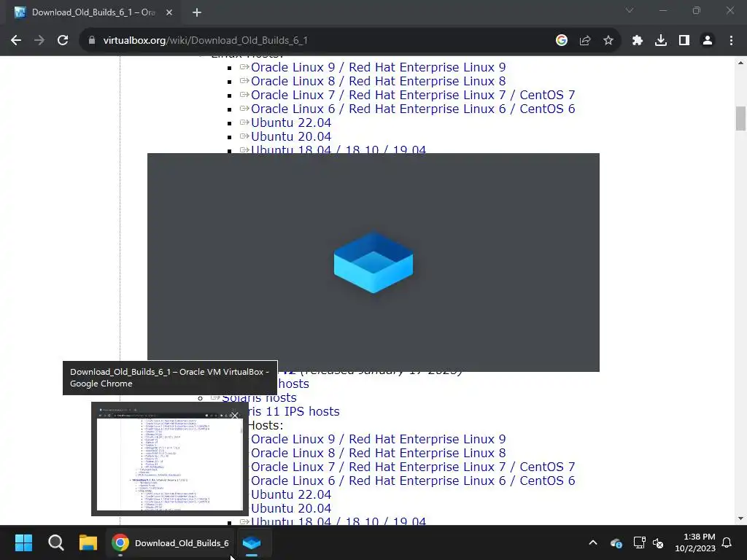Click the Chrome taskbar button
The width and height of the screenshot is (747, 560).
(x=170, y=542)
